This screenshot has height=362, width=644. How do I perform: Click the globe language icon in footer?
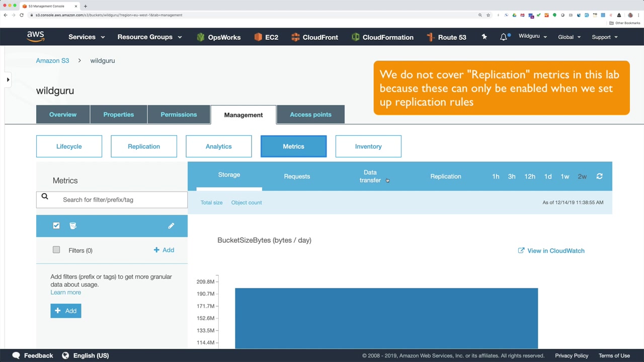[65, 355]
